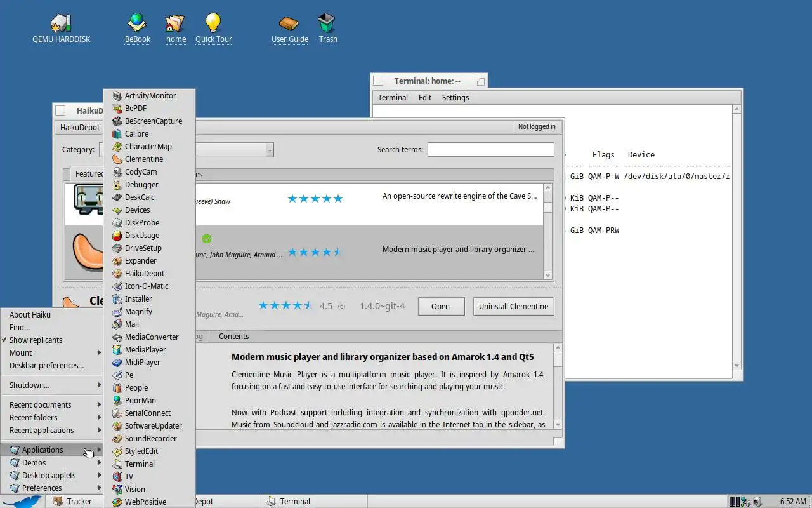
Task: Open Expander from Applications list
Action: tap(149, 260)
